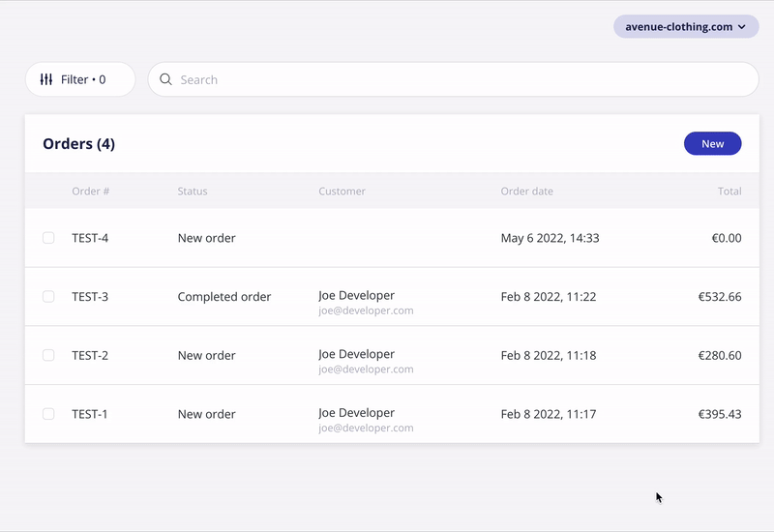
Task: Click the search magnifier icon
Action: [165, 79]
